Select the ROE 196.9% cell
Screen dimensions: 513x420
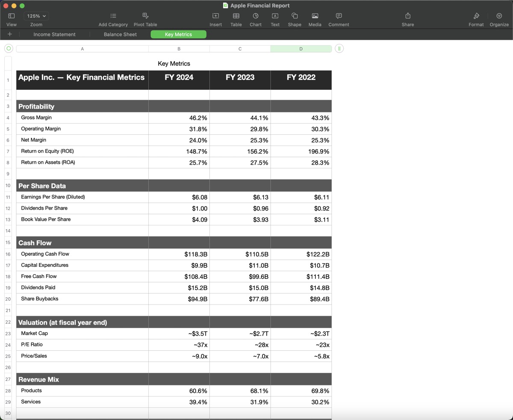tap(301, 151)
